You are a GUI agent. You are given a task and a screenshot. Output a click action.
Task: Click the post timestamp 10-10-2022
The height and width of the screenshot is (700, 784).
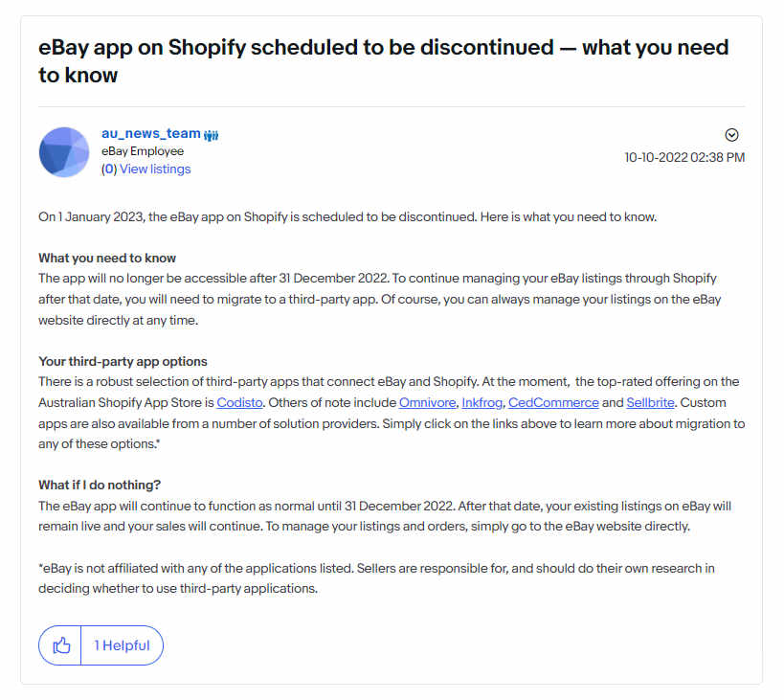click(x=684, y=157)
